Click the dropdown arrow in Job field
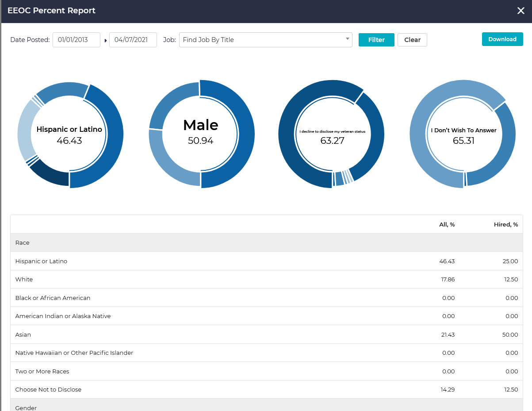The height and width of the screenshot is (411, 532). [x=347, y=39]
